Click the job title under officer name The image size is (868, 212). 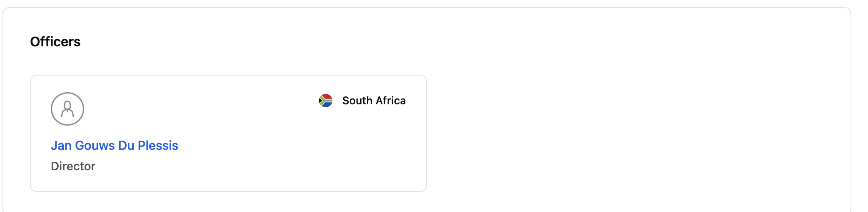pos(73,166)
